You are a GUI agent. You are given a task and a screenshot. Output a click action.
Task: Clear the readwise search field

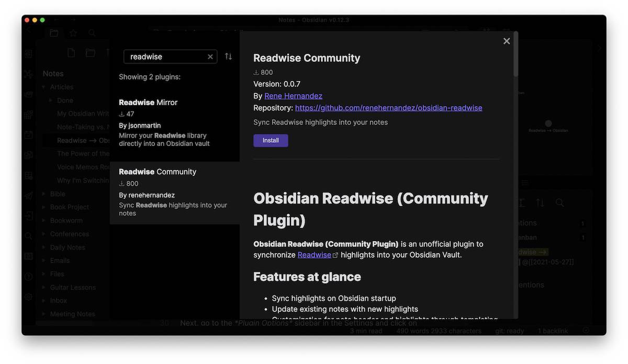[210, 56]
